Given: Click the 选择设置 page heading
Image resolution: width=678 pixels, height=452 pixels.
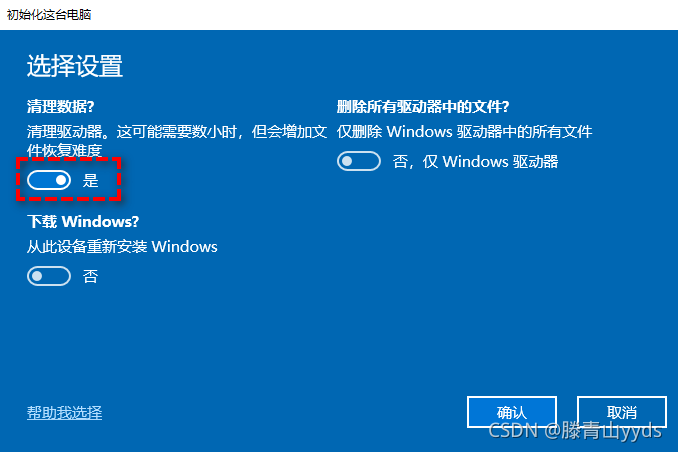Looking at the screenshot, I should (x=75, y=66).
